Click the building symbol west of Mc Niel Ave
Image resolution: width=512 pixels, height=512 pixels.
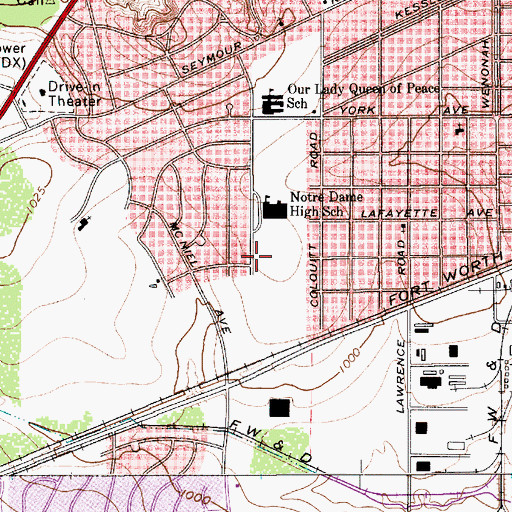coord(84,224)
